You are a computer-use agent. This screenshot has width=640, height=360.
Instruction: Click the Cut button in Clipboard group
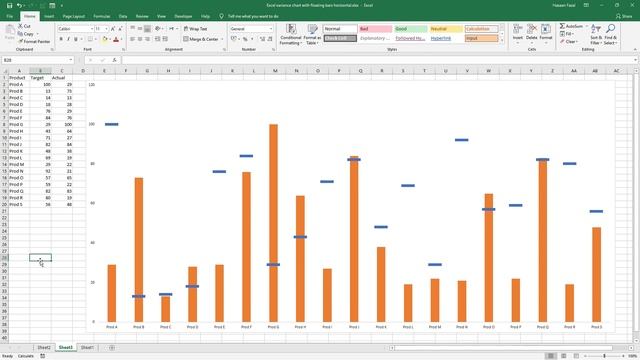(24, 26)
